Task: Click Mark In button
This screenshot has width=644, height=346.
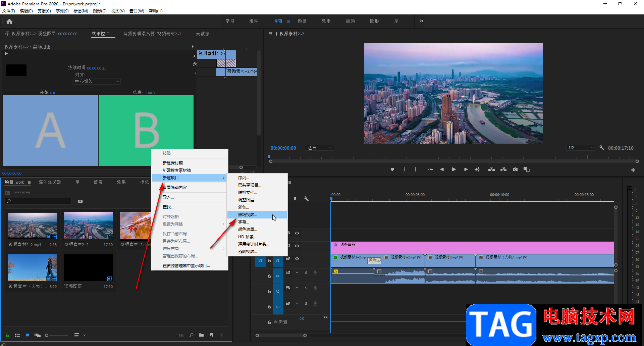Action: click(x=405, y=169)
